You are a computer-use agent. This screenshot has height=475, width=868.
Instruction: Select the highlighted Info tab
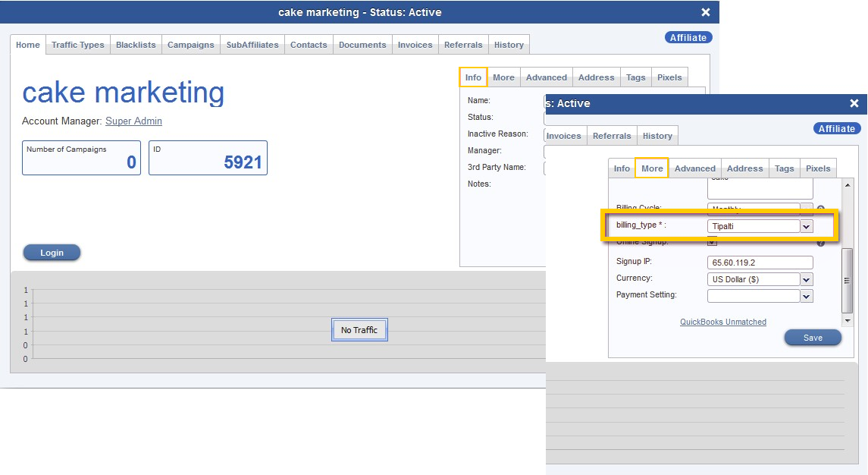pos(473,77)
